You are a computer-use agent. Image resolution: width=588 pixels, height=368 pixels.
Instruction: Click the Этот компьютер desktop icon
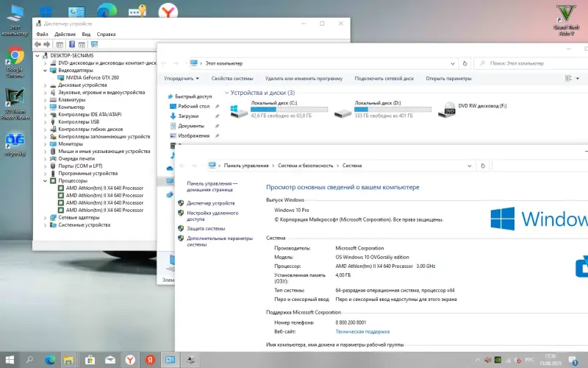pyautogui.click(x=15, y=20)
